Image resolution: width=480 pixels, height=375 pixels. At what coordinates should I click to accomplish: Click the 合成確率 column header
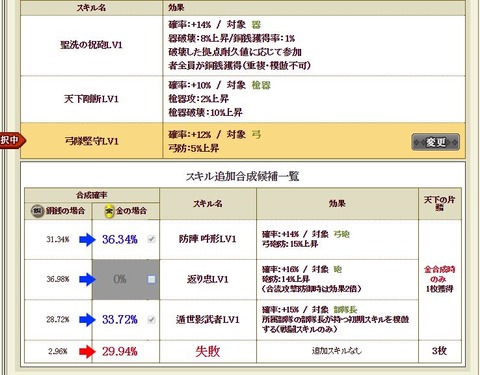point(91,195)
